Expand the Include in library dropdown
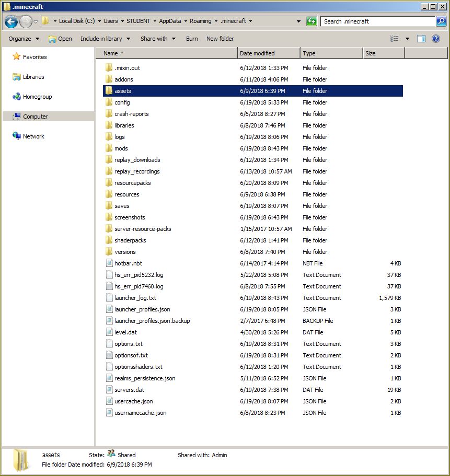This screenshot has height=476, width=450. [105, 39]
